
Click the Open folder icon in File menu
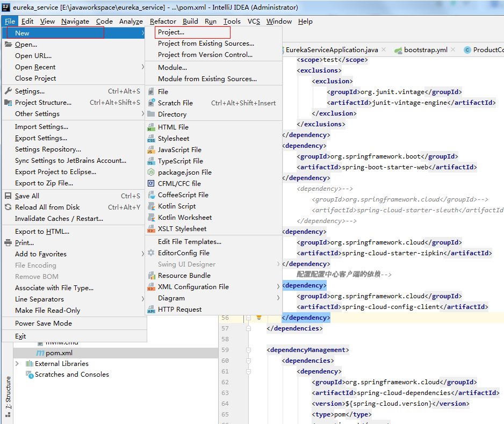[x=9, y=45]
